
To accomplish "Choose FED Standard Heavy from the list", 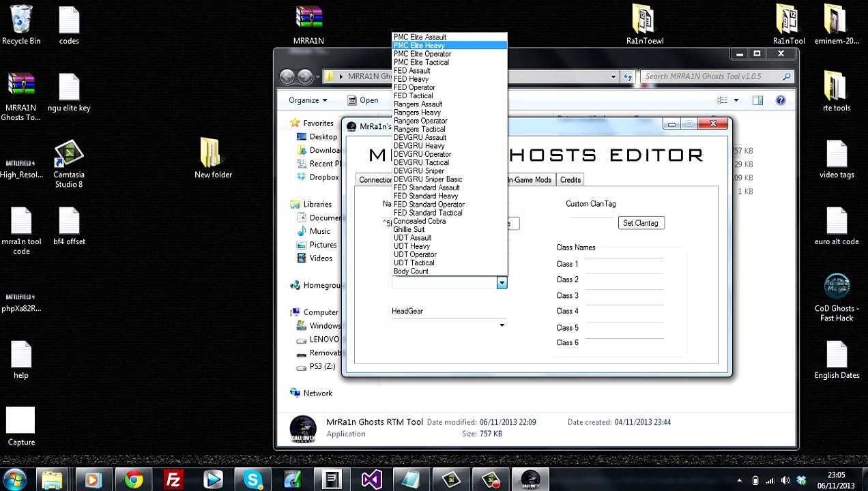I will pyautogui.click(x=450, y=196).
